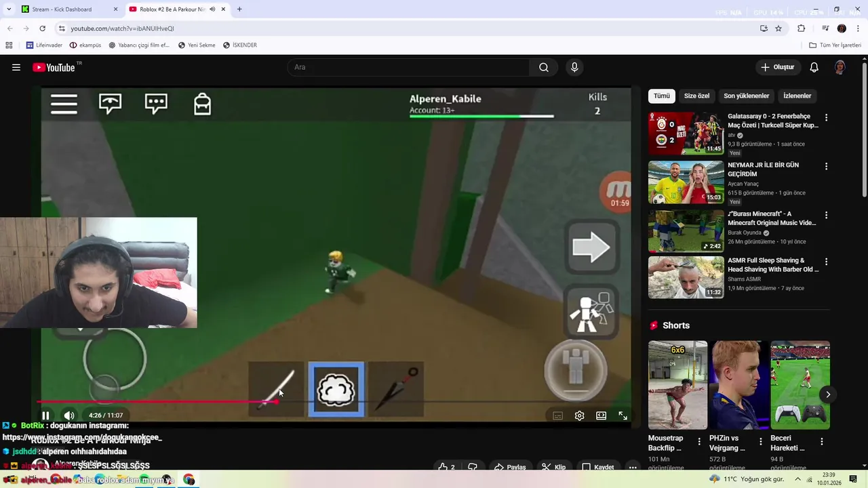Open Neymar Jr ile bir gün geçirdim title

coord(763,169)
